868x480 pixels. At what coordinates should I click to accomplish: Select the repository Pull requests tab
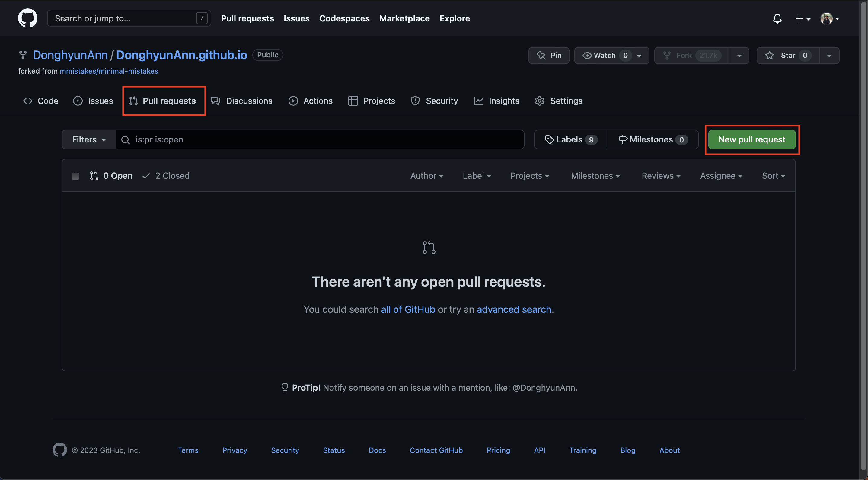pyautogui.click(x=163, y=101)
